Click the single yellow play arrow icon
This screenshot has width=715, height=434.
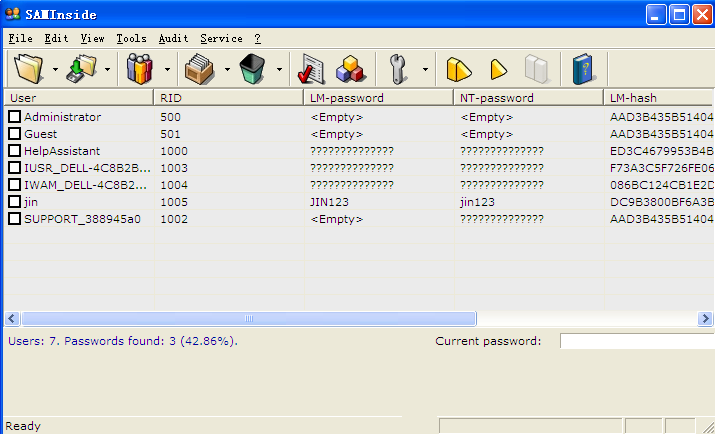[x=498, y=69]
